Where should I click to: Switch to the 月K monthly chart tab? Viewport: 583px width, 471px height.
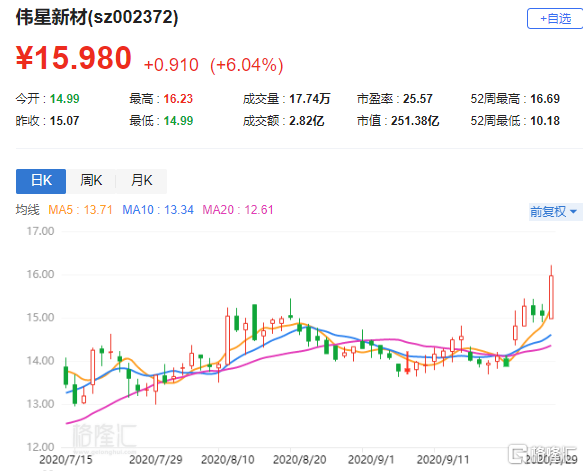(x=142, y=181)
